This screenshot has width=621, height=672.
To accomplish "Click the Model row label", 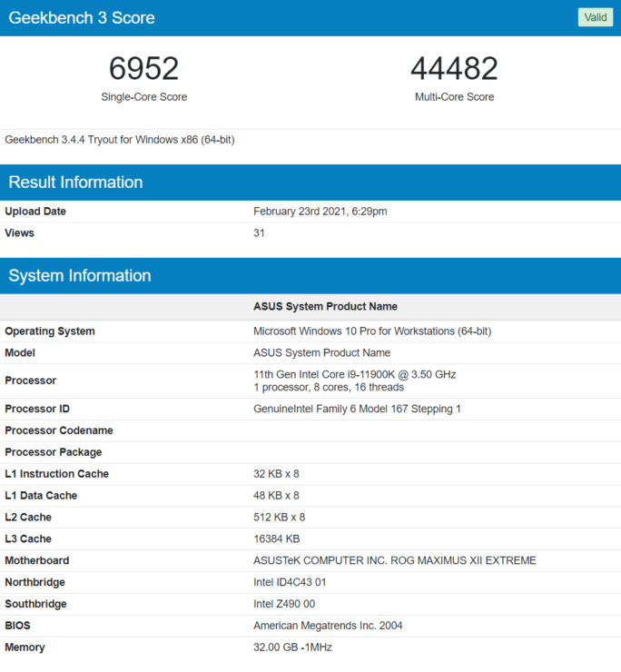I will pyautogui.click(x=20, y=352).
